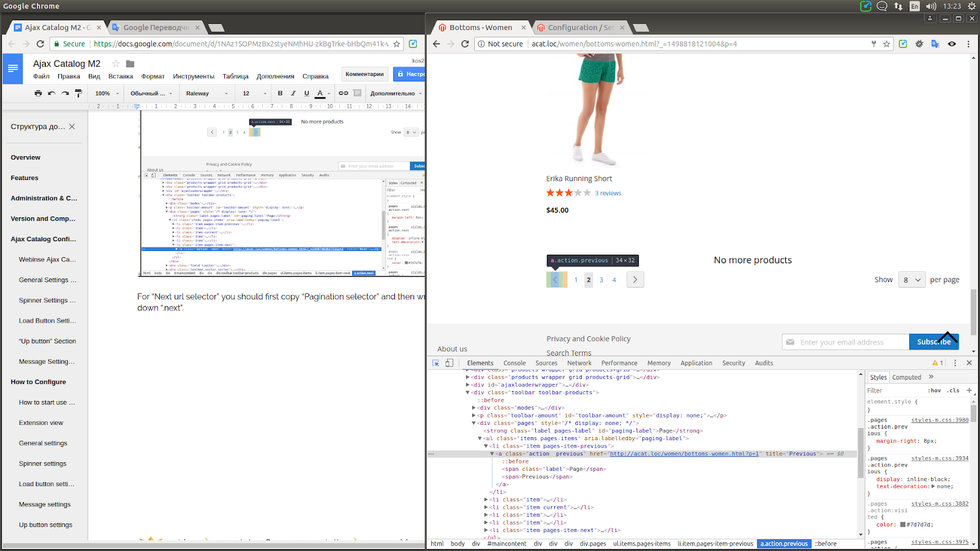Star the Ajax Catalog M2 document

116,64
